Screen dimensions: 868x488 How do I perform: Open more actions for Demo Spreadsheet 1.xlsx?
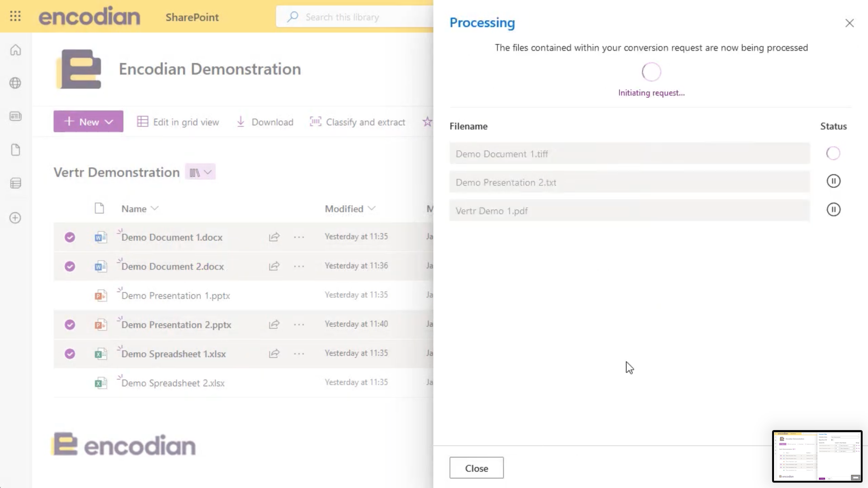pos(299,354)
